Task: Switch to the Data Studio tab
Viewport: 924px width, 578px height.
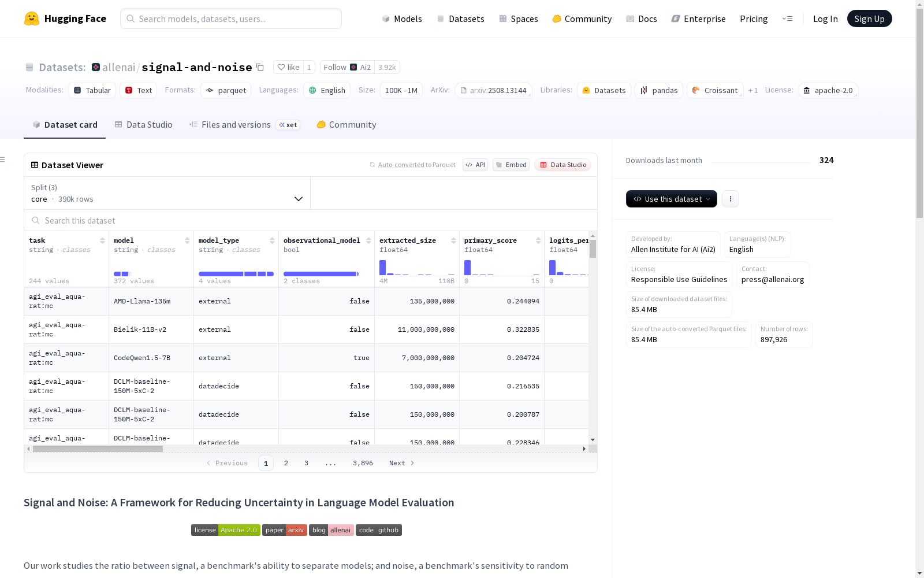Action: tap(143, 125)
